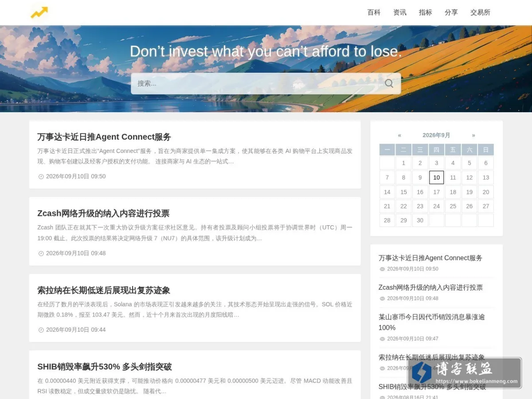Select day 23 in the calendar

[420, 206]
